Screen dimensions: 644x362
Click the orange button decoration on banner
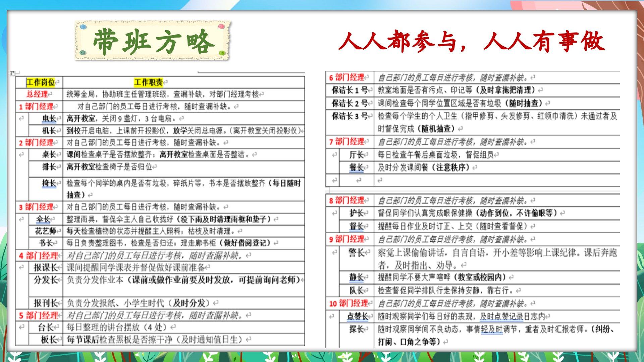pyautogui.click(x=82, y=53)
